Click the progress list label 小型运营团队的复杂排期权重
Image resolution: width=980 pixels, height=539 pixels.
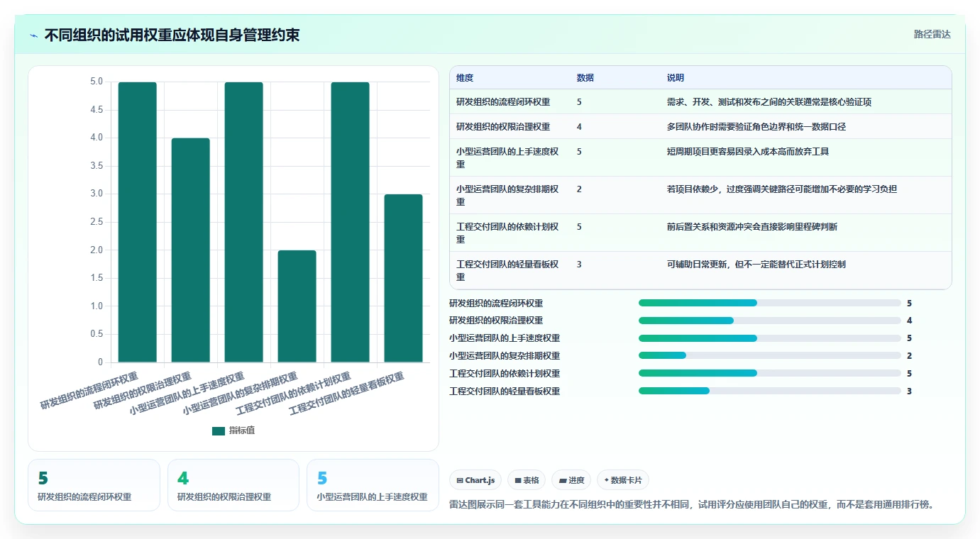[x=505, y=356]
